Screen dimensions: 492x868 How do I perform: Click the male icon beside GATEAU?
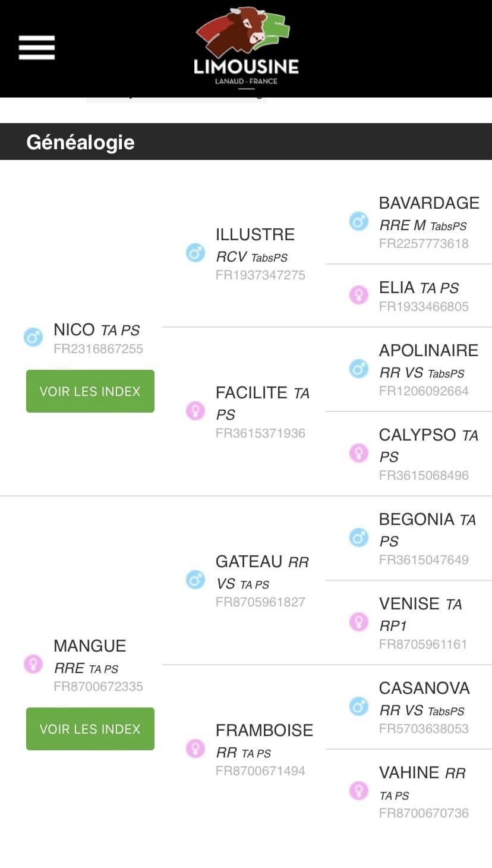195,579
